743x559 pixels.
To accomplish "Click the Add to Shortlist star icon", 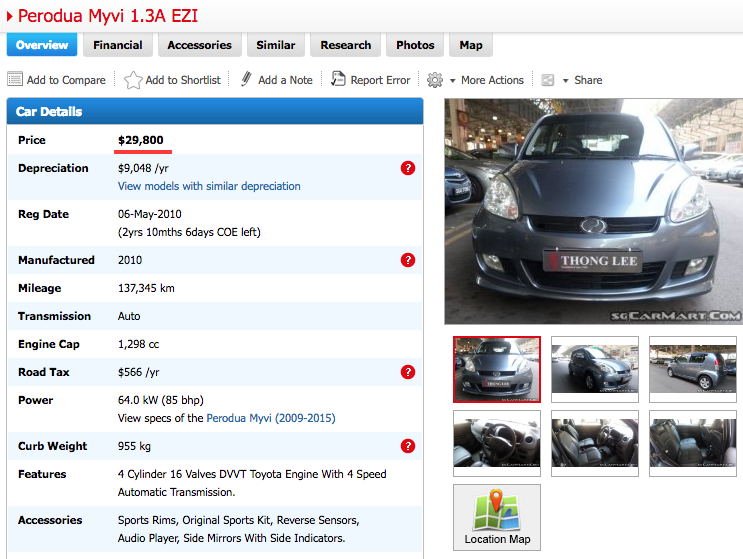I will point(133,80).
